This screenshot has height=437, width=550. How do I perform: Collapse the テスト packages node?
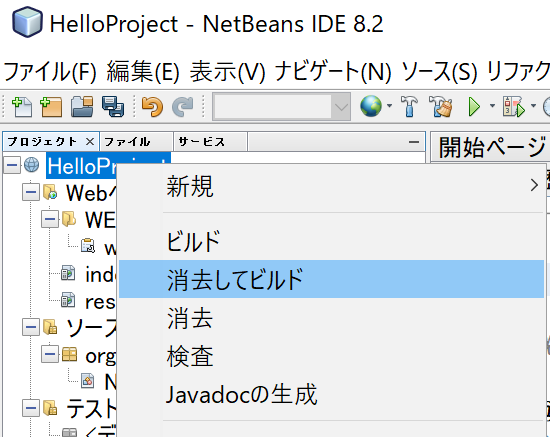pos(31,408)
